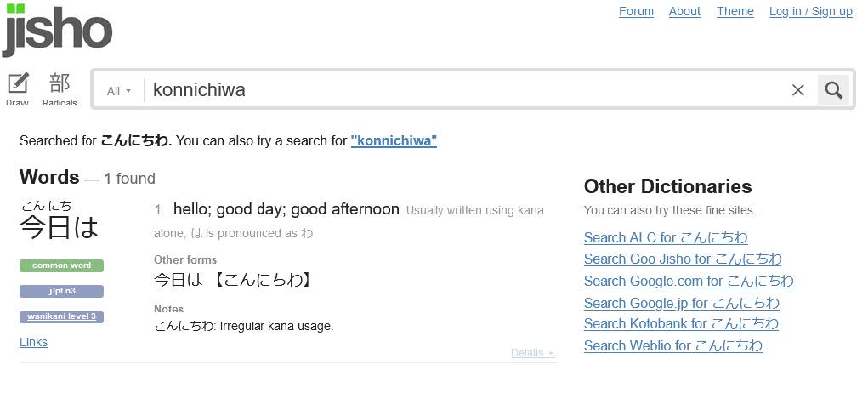Open the Links dropdown under the word
The image size is (868, 416).
click(33, 342)
